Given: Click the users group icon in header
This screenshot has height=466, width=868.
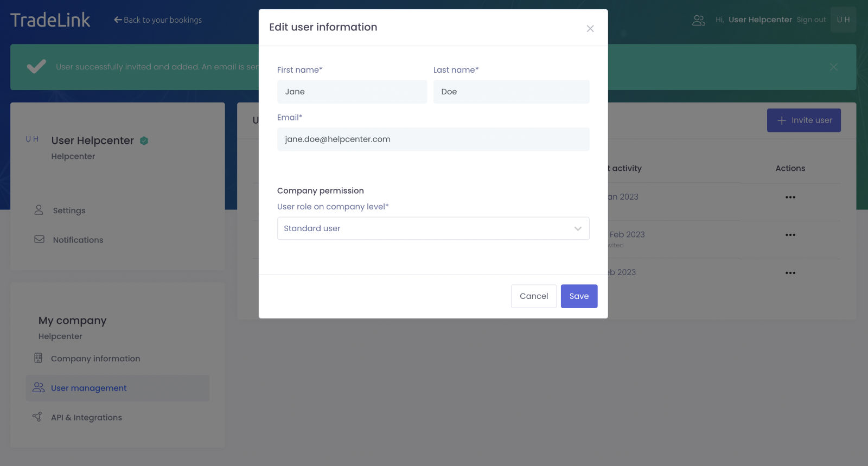Looking at the screenshot, I should (699, 20).
